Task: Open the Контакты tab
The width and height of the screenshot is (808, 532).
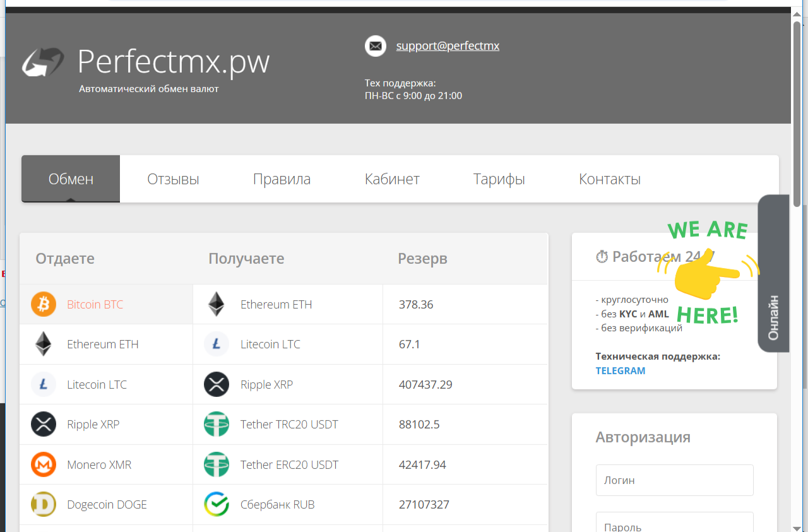Action: click(x=609, y=179)
